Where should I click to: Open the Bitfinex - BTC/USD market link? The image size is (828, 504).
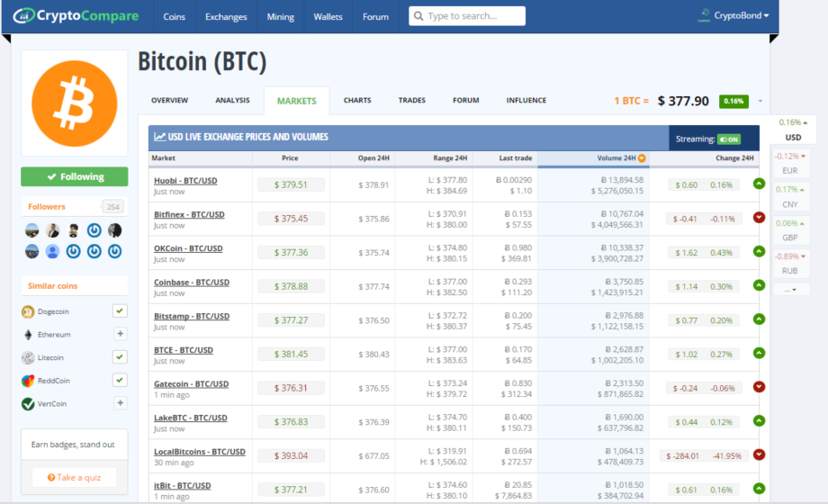click(x=189, y=214)
